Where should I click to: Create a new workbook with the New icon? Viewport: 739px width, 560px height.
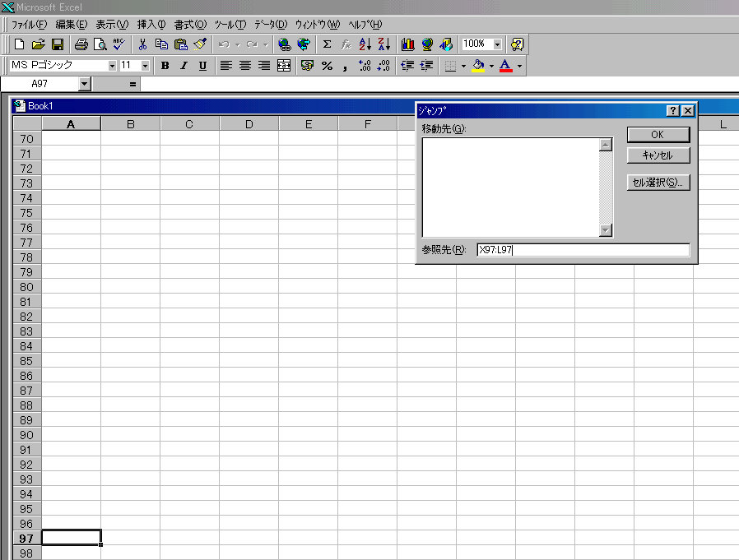[19, 44]
